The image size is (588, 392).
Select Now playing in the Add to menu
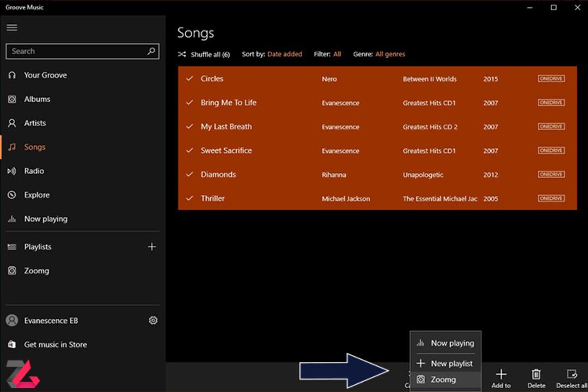(x=445, y=343)
